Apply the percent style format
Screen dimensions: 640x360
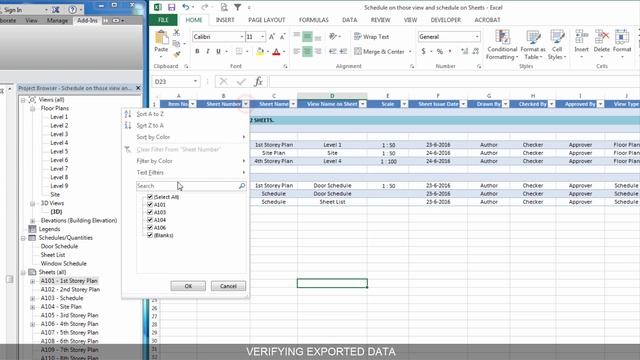(x=440, y=51)
